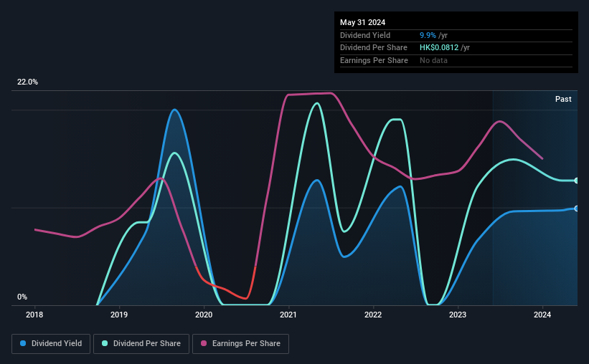This screenshot has width=589, height=364.
Task: Click the blue Dividend Yield legend dot
Action: pyautogui.click(x=23, y=343)
